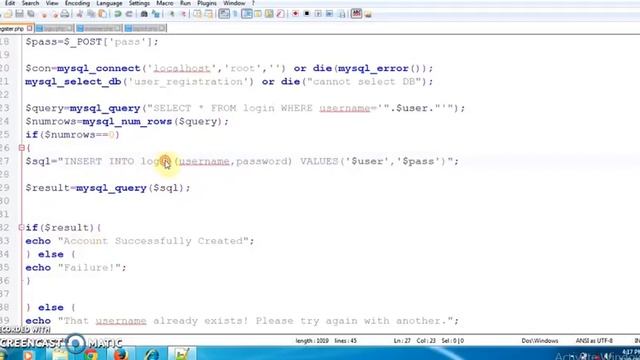Open the View menu
Image resolution: width=640 pixels, height=360 pixels.
tap(52, 3)
